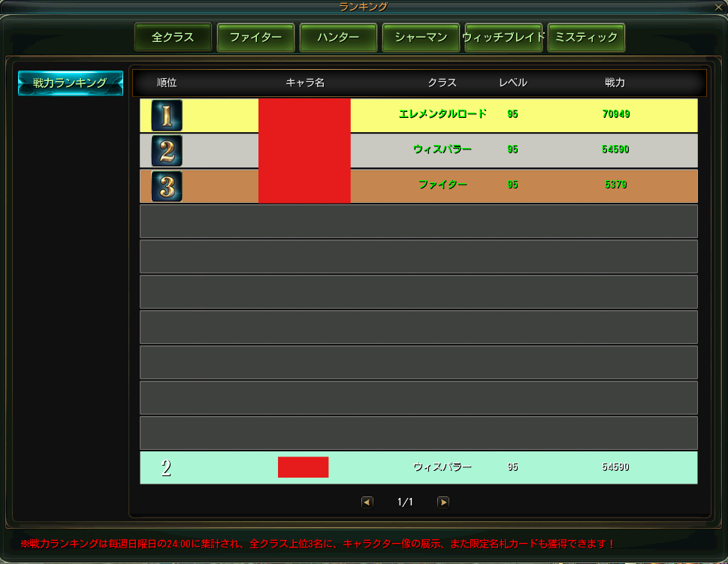Click the rank 1 medal icon

167,115
